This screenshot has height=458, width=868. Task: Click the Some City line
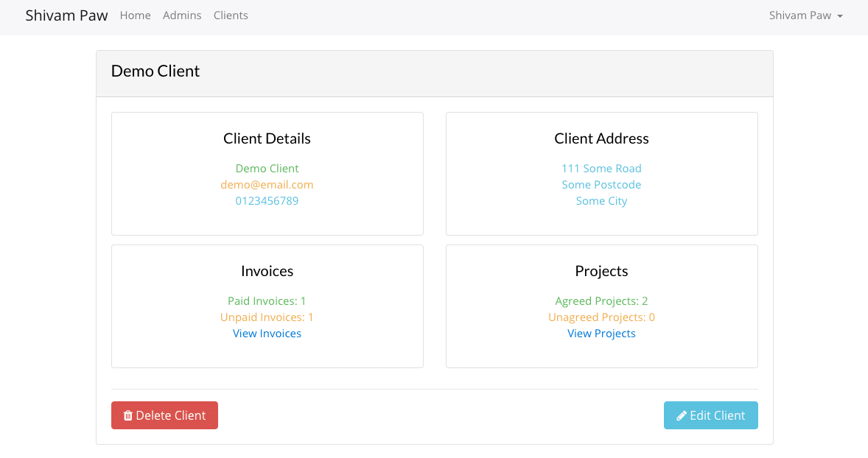(x=601, y=201)
